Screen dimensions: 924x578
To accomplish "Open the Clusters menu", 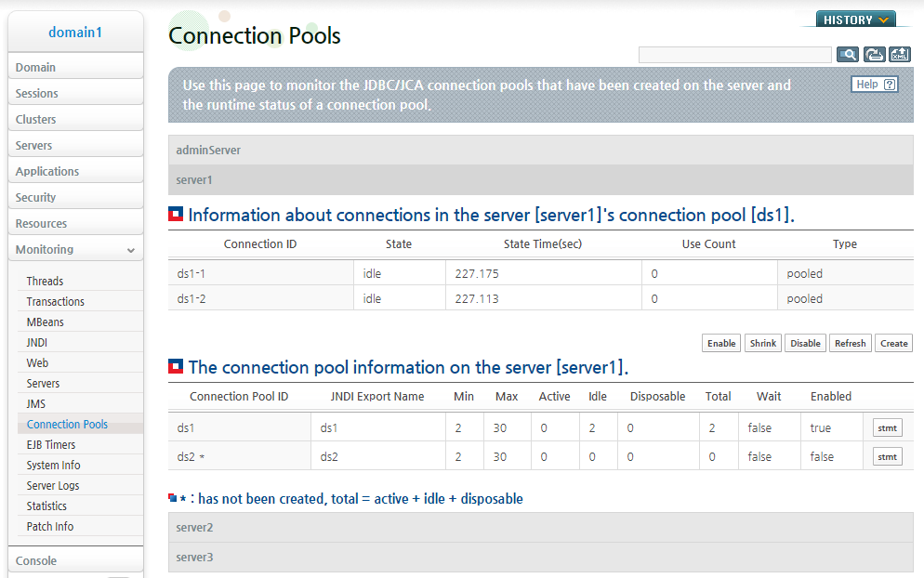I will (x=76, y=119).
